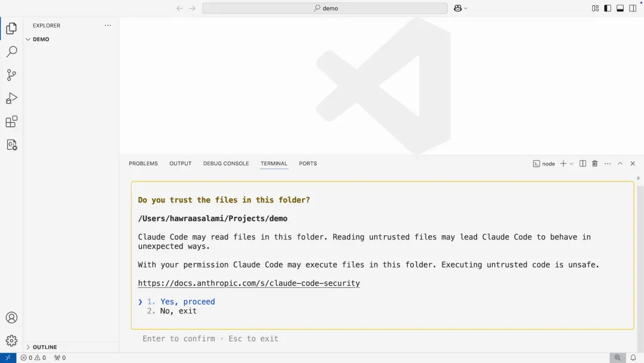This screenshot has height=363, width=644.
Task: Click the Accounts icon in activity bar
Action: [x=11, y=318]
